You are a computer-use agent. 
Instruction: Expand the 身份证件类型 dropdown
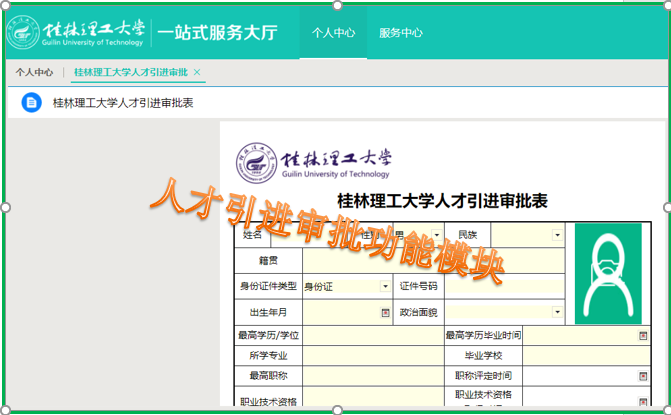(386, 286)
